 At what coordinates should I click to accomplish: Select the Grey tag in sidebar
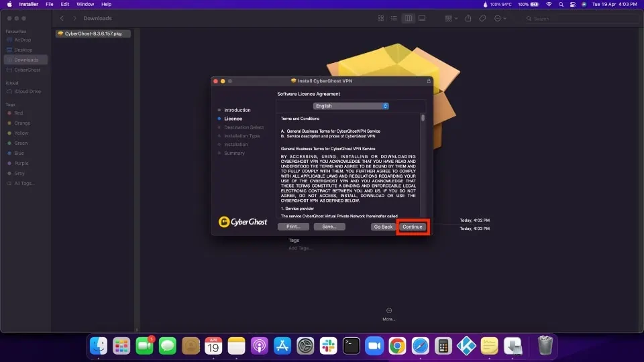click(19, 173)
